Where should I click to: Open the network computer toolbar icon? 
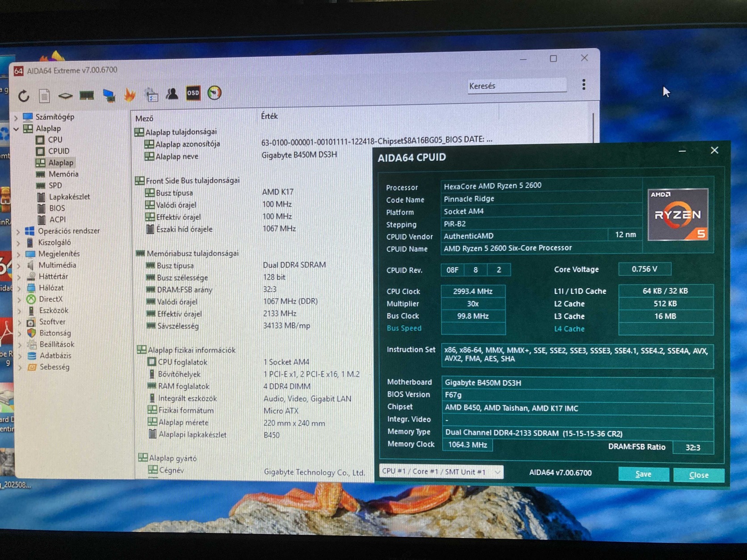[109, 95]
